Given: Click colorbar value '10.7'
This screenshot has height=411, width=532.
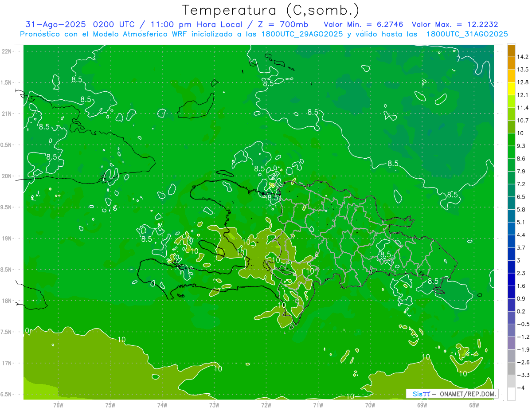Looking at the screenshot, I should (x=523, y=121).
